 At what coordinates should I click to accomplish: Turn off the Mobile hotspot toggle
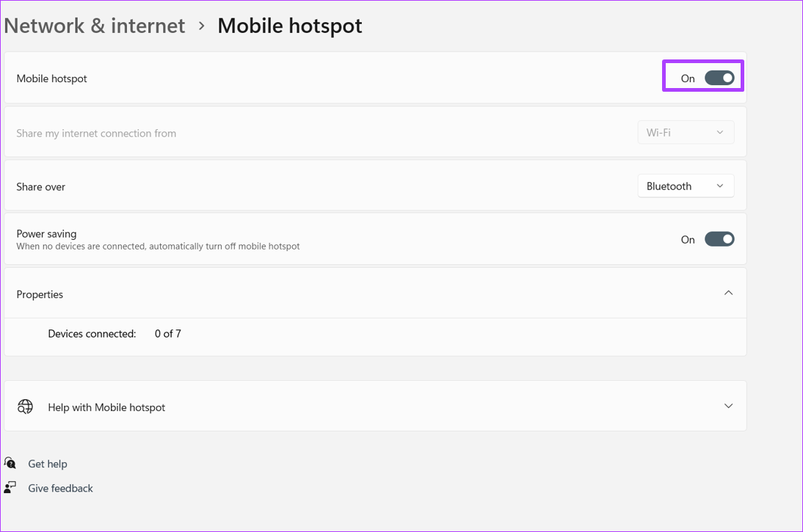coord(719,79)
